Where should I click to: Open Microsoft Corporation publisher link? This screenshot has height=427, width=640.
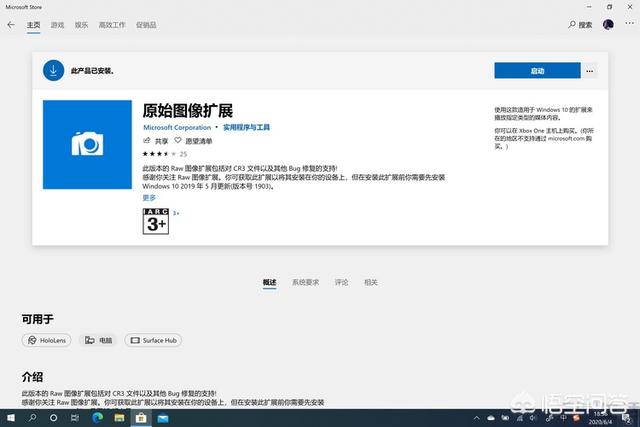[177, 127]
